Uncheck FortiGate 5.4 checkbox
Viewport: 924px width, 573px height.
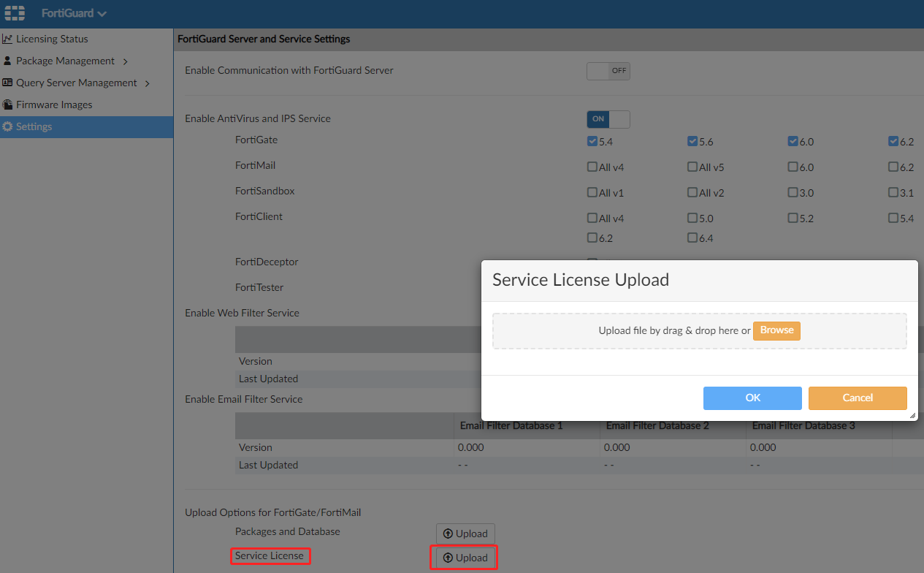pos(592,141)
